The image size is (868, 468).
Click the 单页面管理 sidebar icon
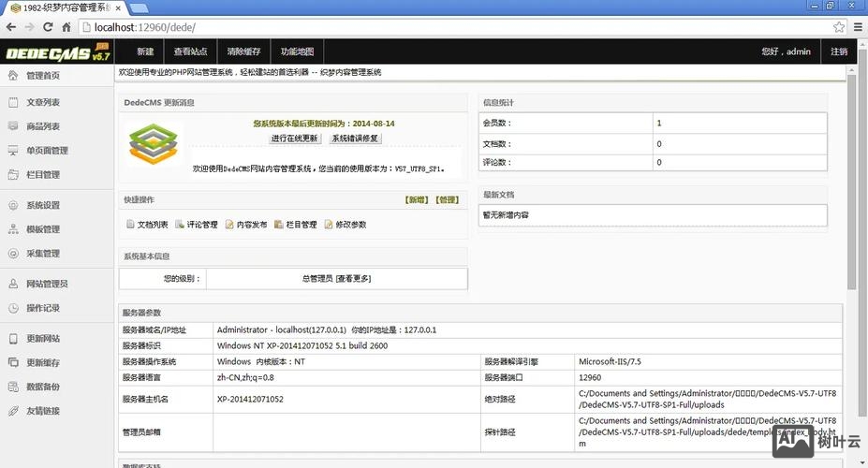tap(13, 151)
